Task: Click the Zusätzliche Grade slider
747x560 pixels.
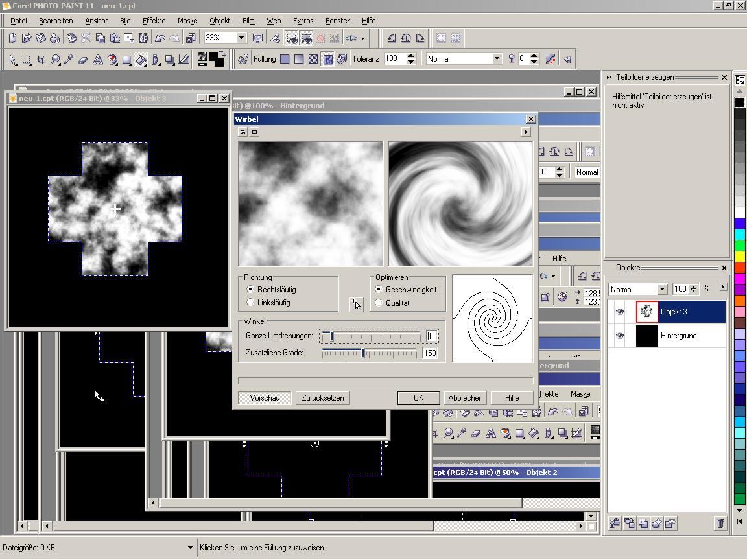Action: [x=363, y=353]
